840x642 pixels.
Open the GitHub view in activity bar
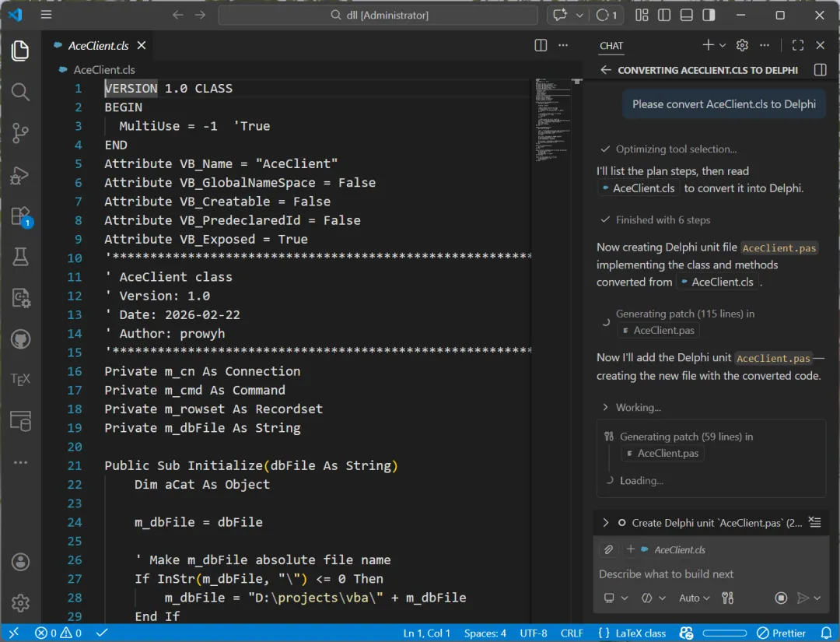tap(20, 339)
